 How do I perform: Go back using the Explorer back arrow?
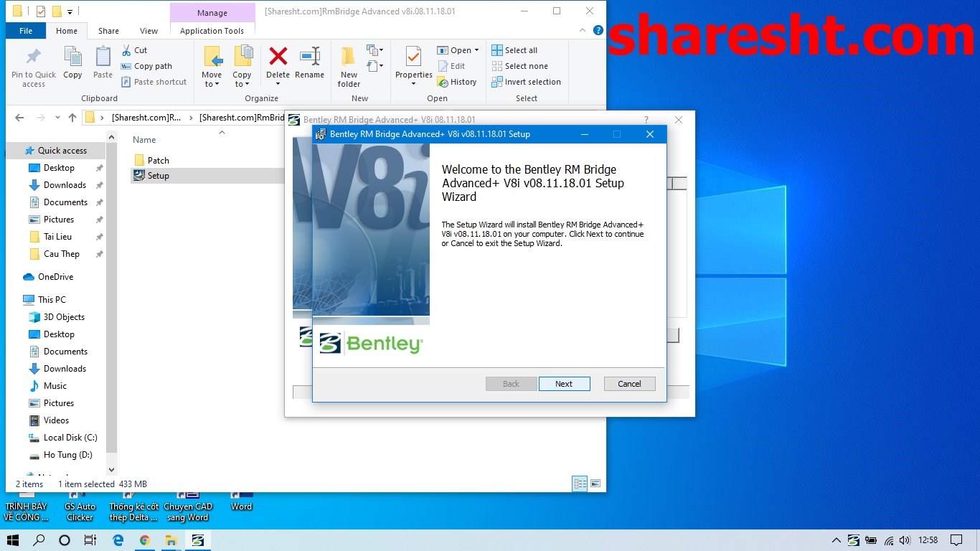coord(19,118)
